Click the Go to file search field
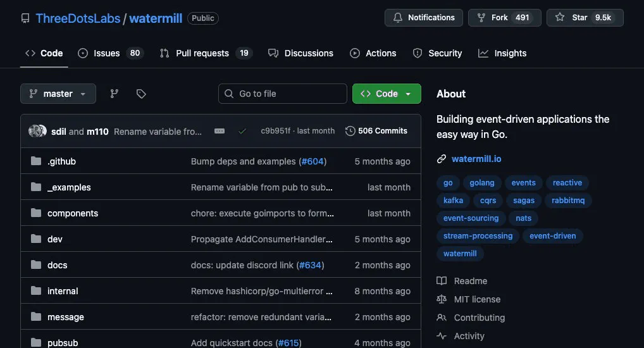This screenshot has height=348, width=644. coord(283,94)
